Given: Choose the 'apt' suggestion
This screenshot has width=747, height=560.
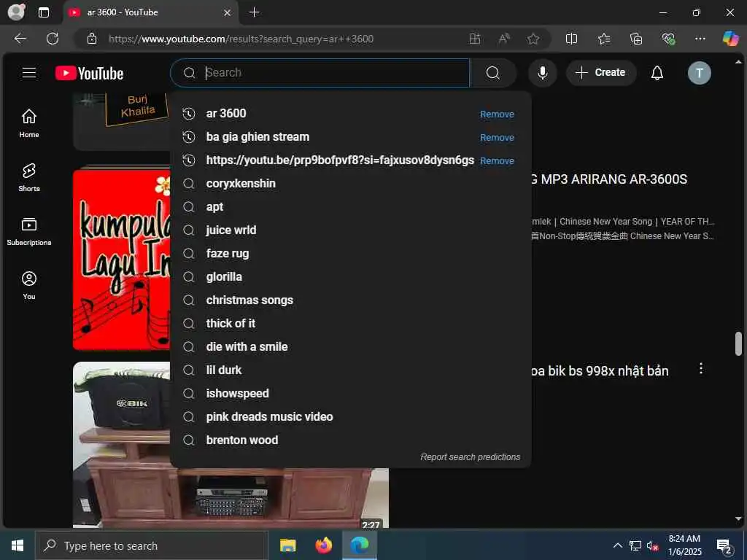Looking at the screenshot, I should point(350,206).
